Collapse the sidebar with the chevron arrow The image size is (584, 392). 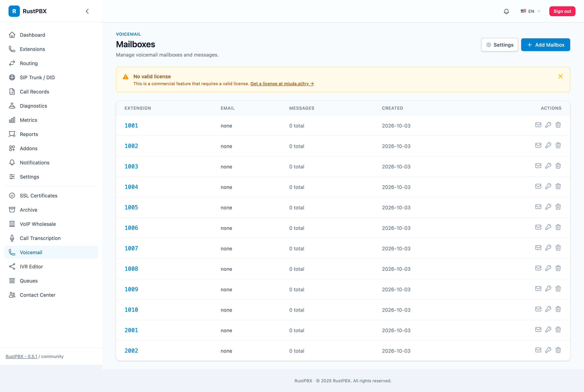[87, 11]
